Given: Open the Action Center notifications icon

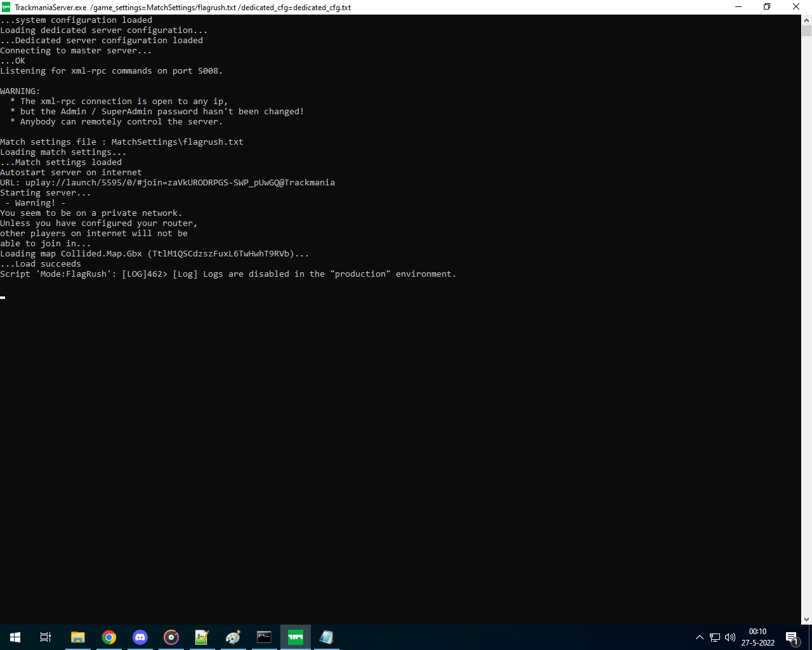Looking at the screenshot, I should pyautogui.click(x=792, y=637).
